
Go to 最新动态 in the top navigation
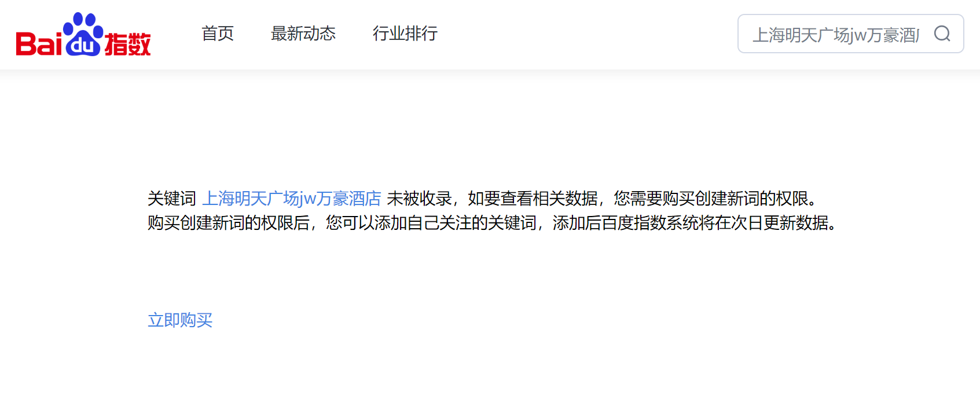pos(303,34)
